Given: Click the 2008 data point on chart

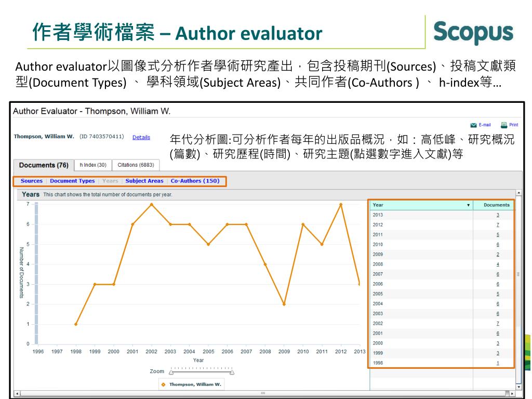Looking at the screenshot, I should pyautogui.click(x=265, y=264).
